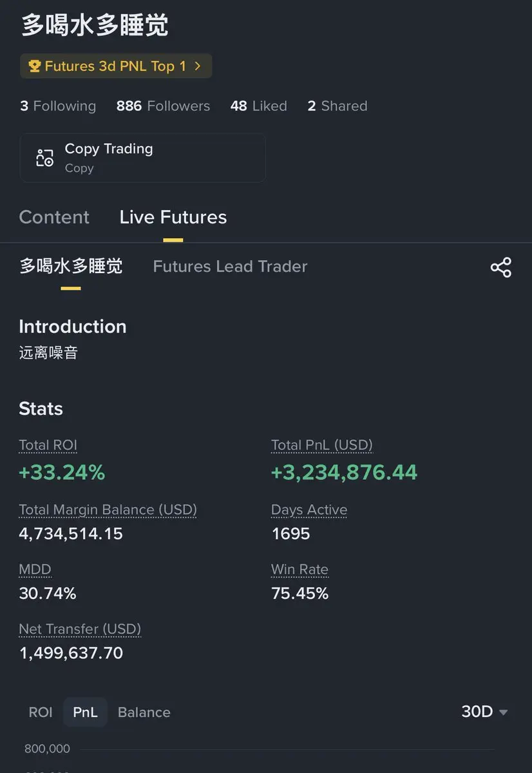Select the 多喝水多睡觉 sub-tab
This screenshot has width=532, height=773.
tap(71, 267)
